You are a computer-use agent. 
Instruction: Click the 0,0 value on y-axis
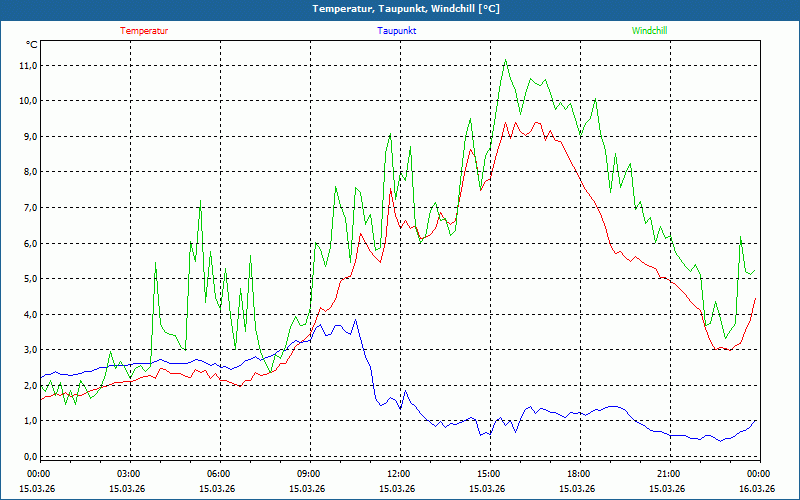click(29, 457)
